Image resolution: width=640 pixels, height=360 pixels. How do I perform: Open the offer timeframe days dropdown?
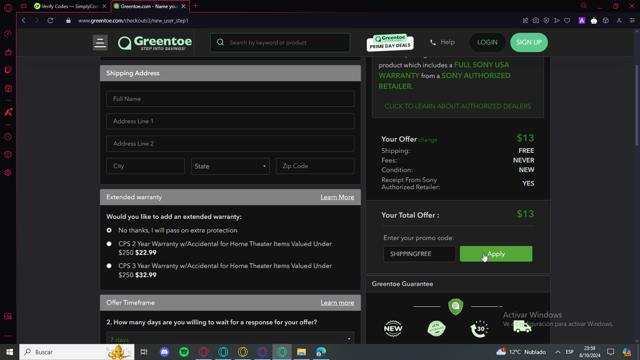pyautogui.click(x=230, y=338)
